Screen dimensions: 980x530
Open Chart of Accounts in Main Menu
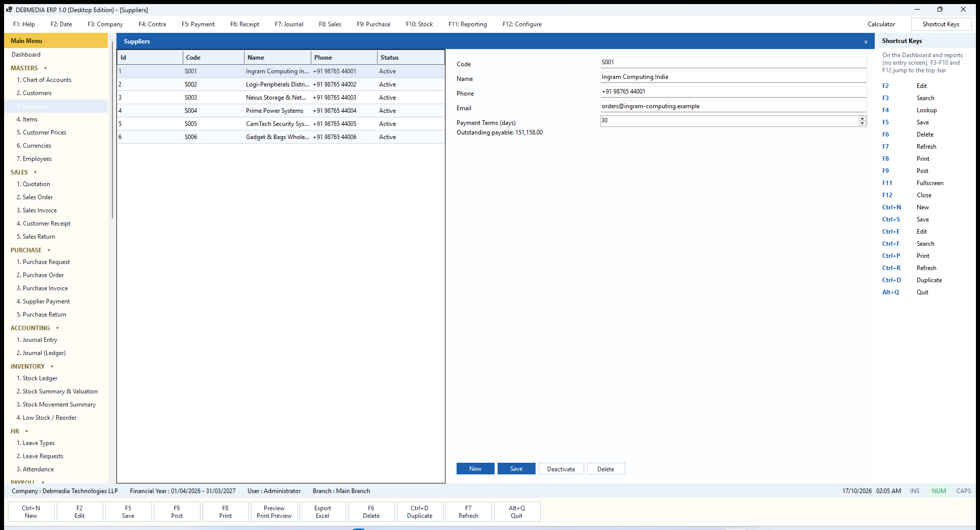(x=44, y=80)
